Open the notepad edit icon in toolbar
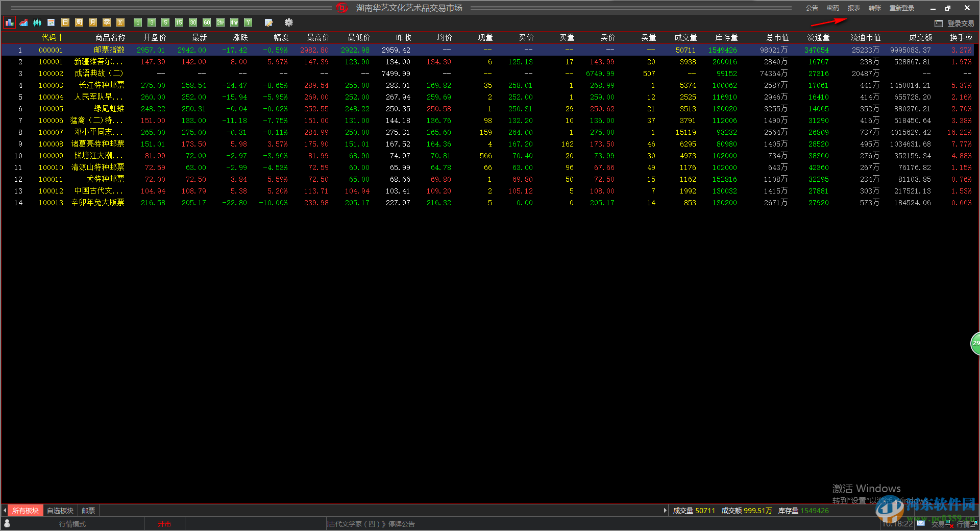The image size is (980, 531). [x=268, y=22]
